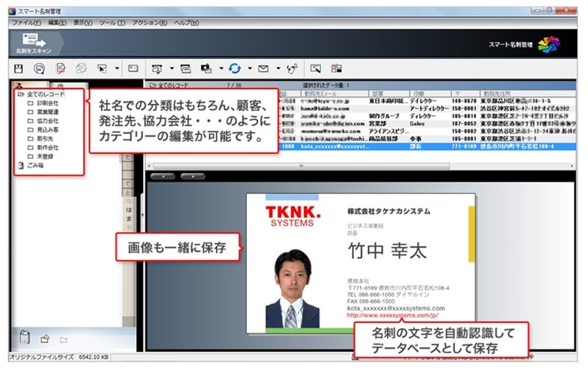
Task: Click the red-green category grid icon
Action: pos(337,68)
